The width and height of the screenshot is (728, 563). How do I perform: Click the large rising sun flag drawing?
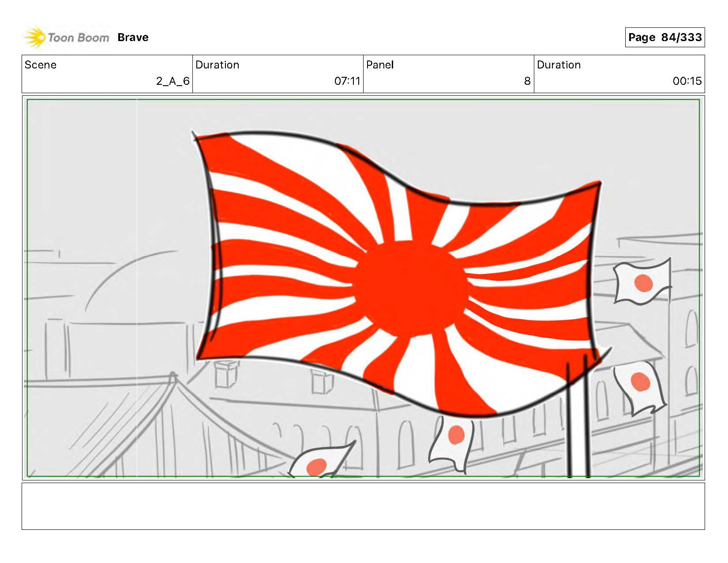pos(402,274)
